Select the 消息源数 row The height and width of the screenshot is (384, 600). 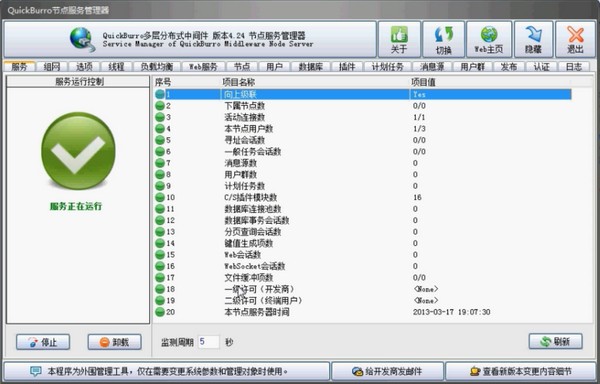tap(363, 163)
